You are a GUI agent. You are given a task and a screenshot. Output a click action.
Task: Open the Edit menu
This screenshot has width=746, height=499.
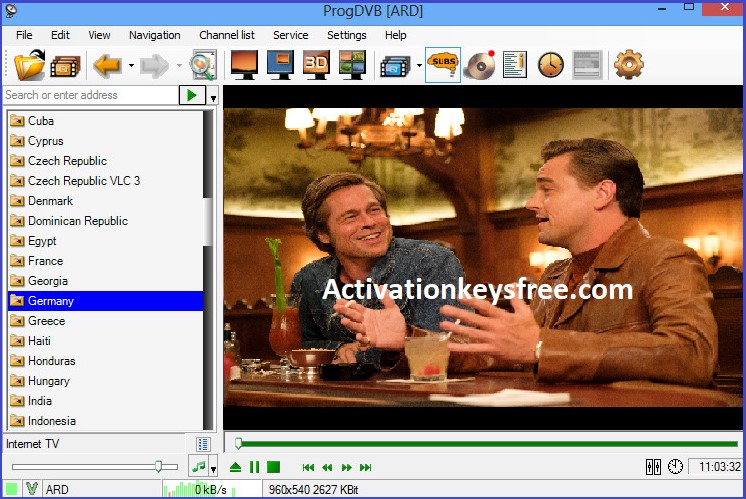[x=60, y=35]
